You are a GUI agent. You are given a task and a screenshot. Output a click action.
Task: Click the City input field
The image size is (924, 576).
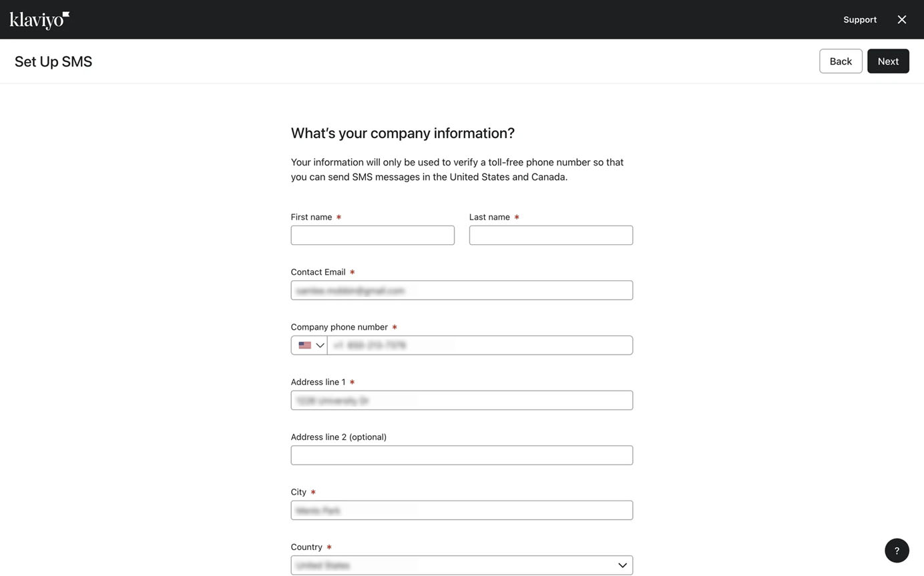point(461,510)
